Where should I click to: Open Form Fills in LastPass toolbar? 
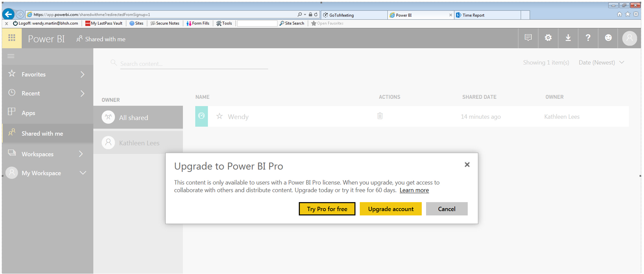[198, 23]
